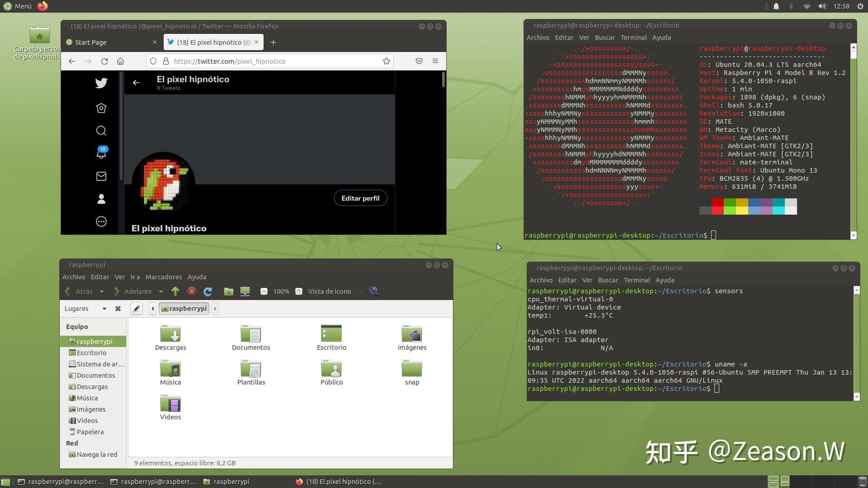The height and width of the screenshot is (488, 868).
Task: Open Twitter direct messages envelope
Action: [x=101, y=176]
